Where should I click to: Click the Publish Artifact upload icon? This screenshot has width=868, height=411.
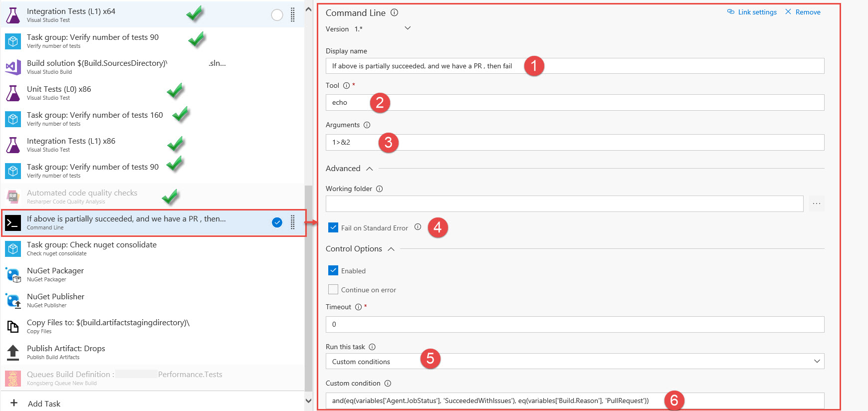[13, 352]
